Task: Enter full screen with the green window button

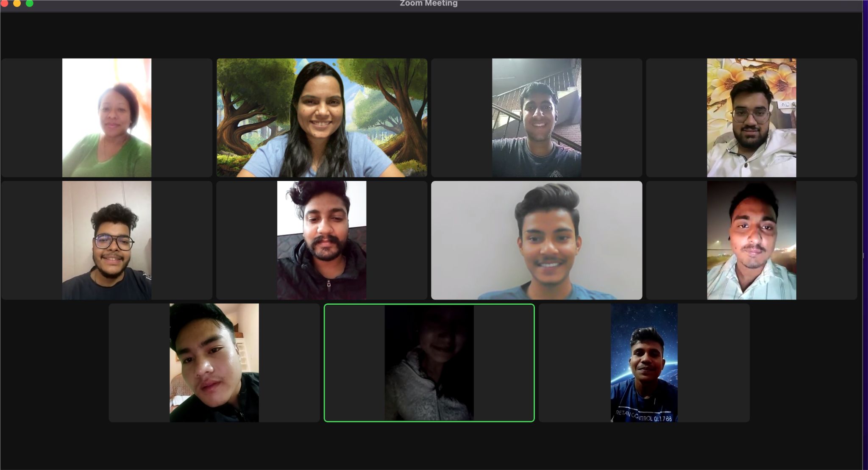Action: click(x=30, y=3)
